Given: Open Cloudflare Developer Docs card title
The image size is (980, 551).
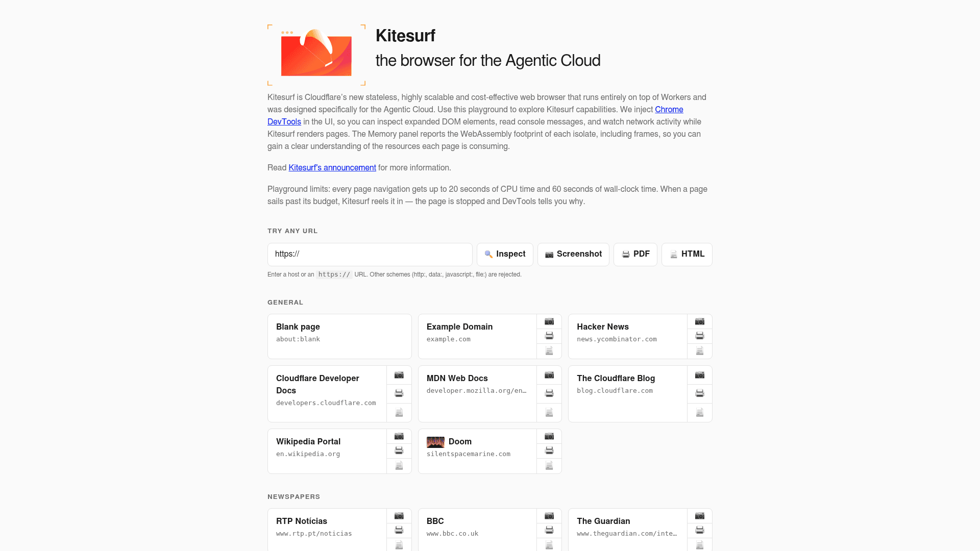Looking at the screenshot, I should tap(317, 384).
